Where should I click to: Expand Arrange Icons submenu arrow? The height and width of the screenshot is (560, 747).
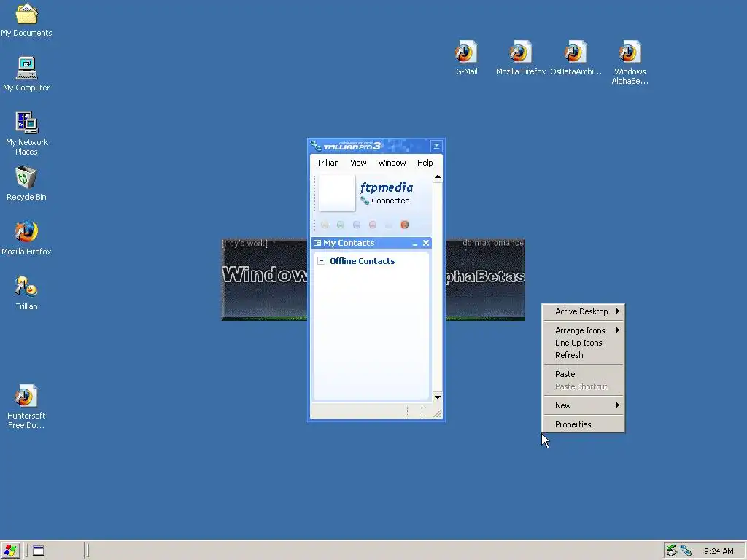pos(617,330)
